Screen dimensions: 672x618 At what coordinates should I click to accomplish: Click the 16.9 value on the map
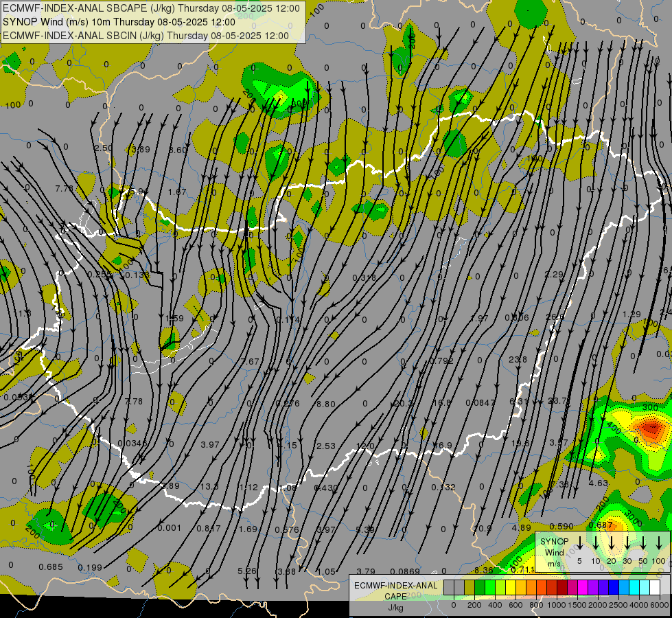442,445
